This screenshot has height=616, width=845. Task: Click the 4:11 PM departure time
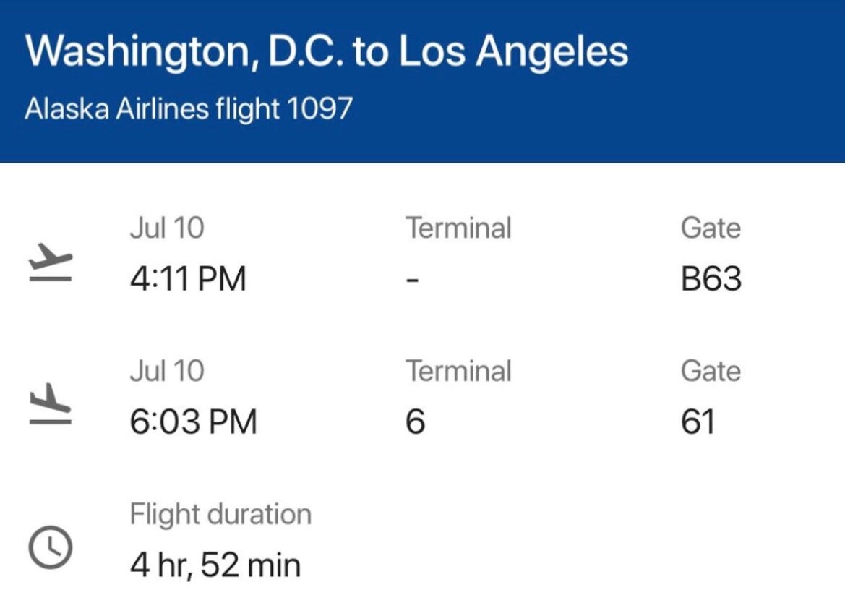click(187, 278)
